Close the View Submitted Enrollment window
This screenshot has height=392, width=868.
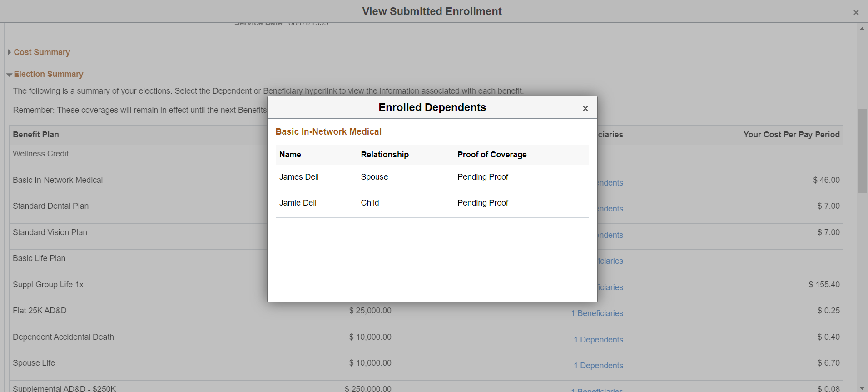[856, 13]
